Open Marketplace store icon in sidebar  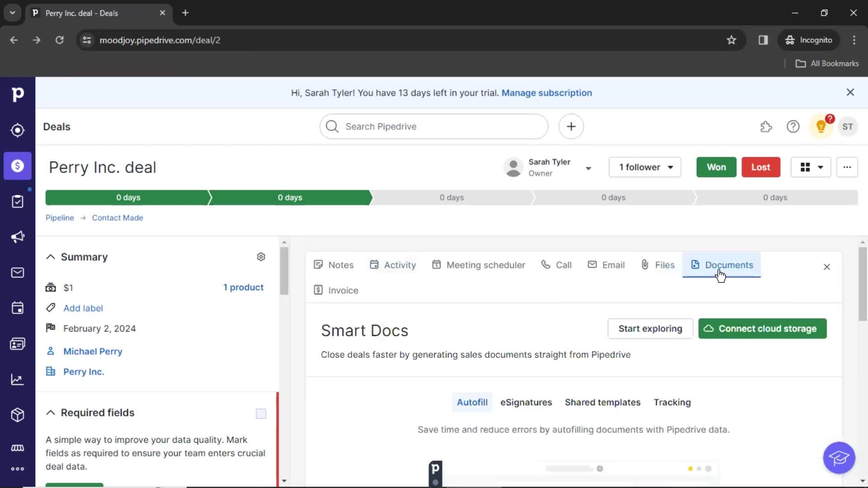click(17, 448)
